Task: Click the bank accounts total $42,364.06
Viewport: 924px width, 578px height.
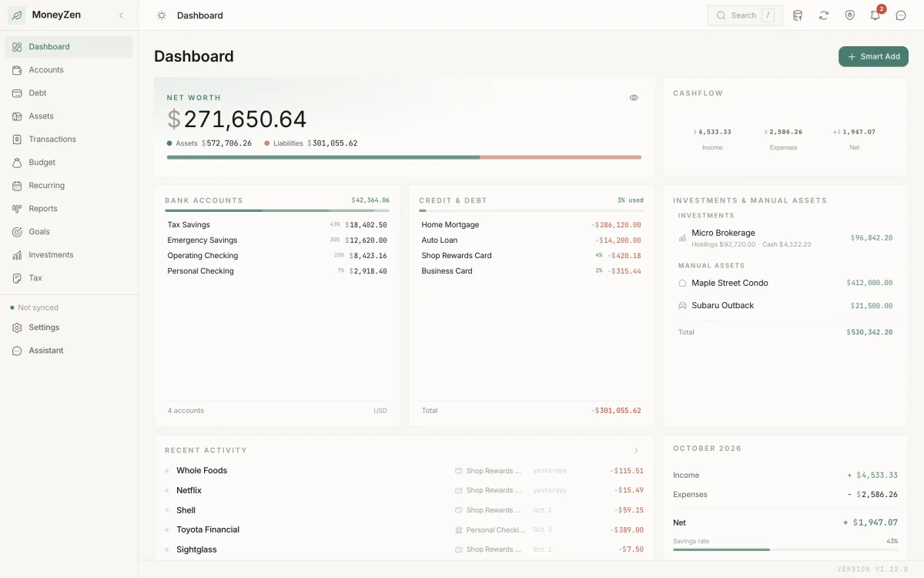Action: click(370, 200)
